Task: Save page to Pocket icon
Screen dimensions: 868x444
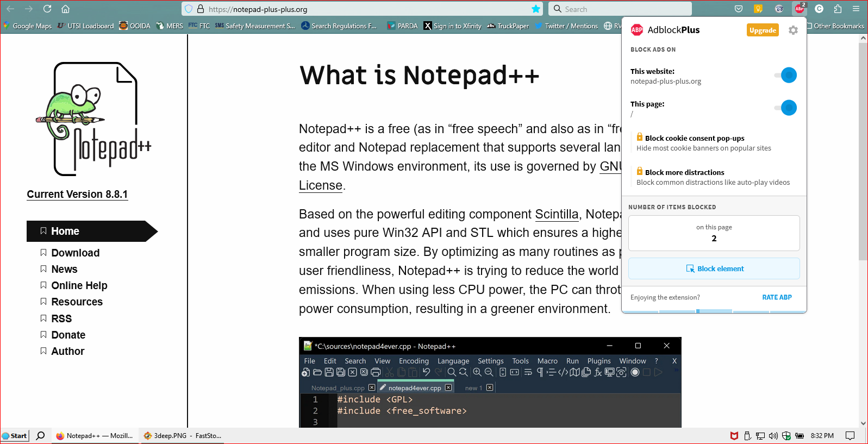Action: tap(739, 9)
